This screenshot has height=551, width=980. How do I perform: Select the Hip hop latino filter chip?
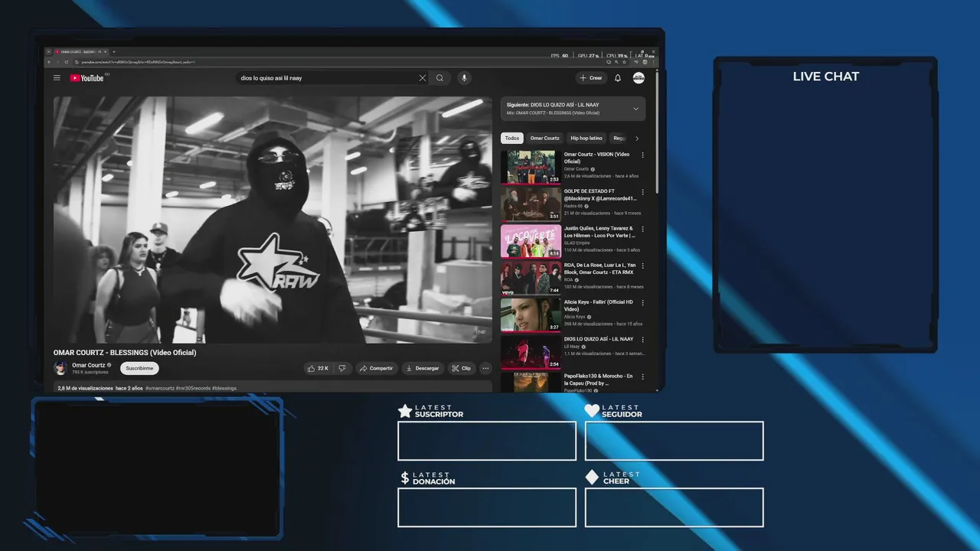pyautogui.click(x=586, y=139)
